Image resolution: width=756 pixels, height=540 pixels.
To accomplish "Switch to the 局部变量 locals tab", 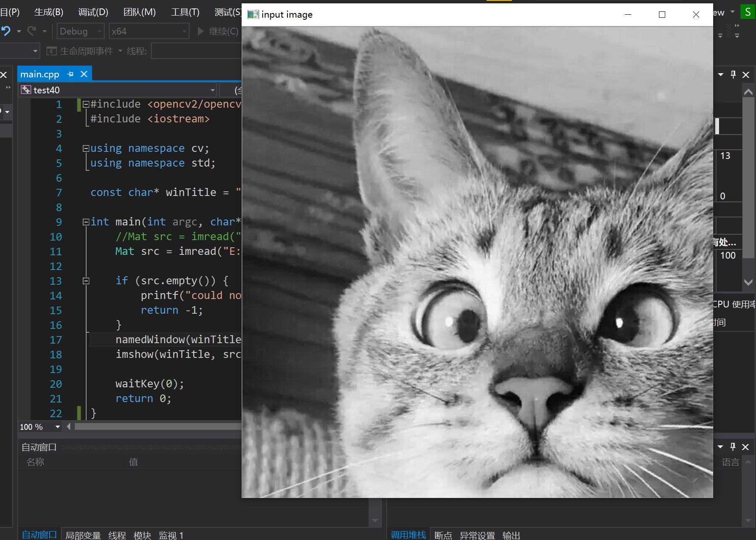I will coord(83,535).
